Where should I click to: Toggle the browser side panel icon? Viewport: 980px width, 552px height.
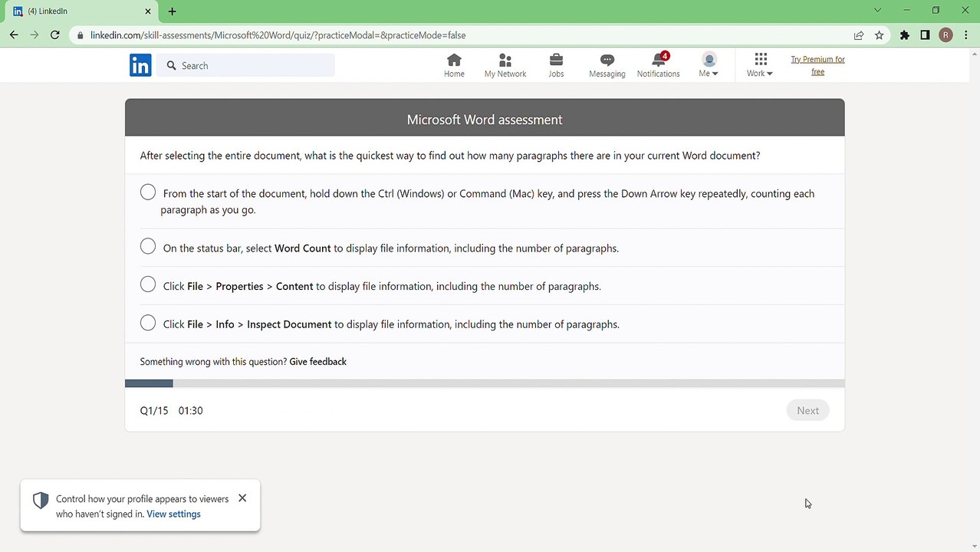point(925,35)
